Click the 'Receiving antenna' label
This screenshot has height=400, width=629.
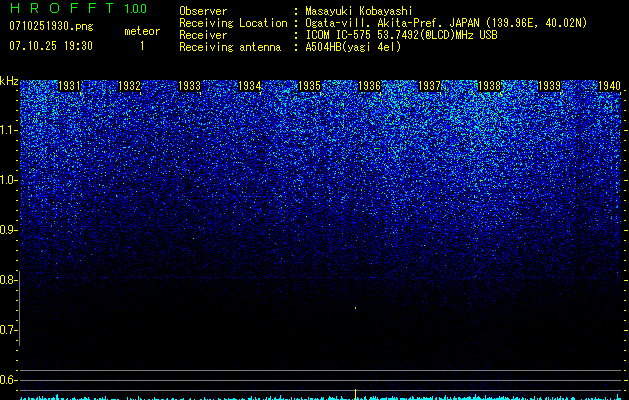tap(230, 47)
